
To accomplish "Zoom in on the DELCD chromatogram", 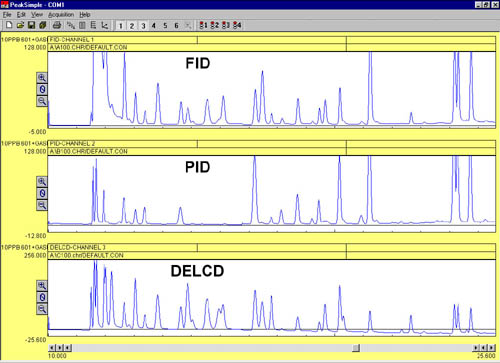I will (x=42, y=286).
